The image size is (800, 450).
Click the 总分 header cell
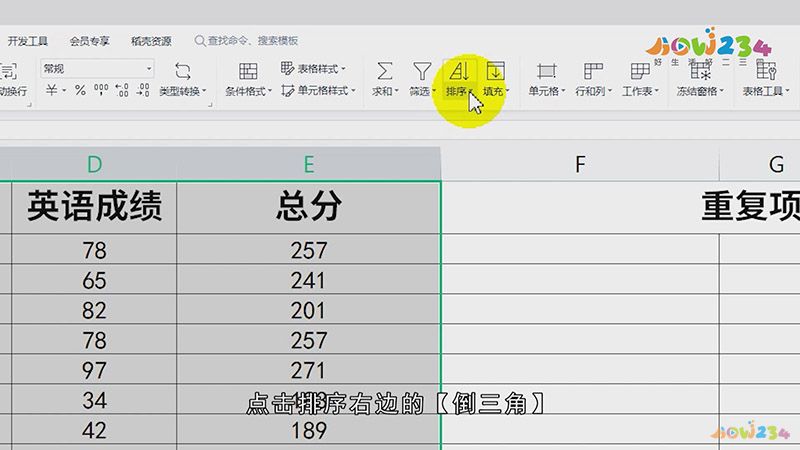click(309, 207)
